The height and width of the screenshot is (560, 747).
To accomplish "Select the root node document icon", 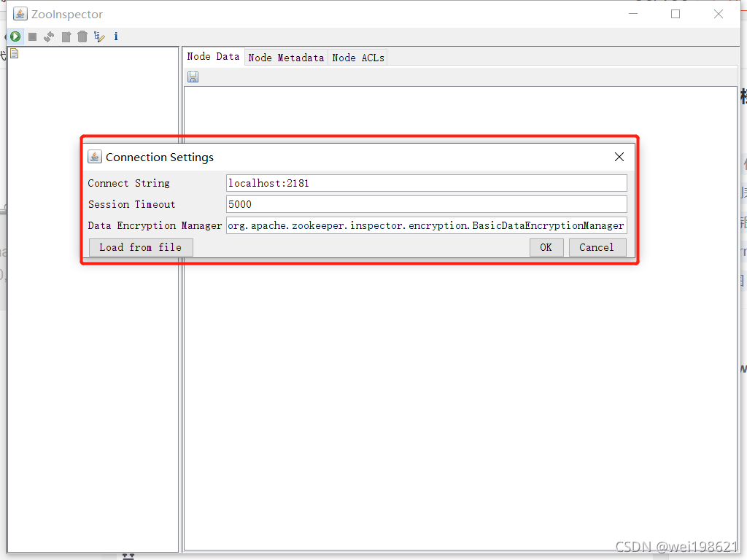I will (x=15, y=53).
